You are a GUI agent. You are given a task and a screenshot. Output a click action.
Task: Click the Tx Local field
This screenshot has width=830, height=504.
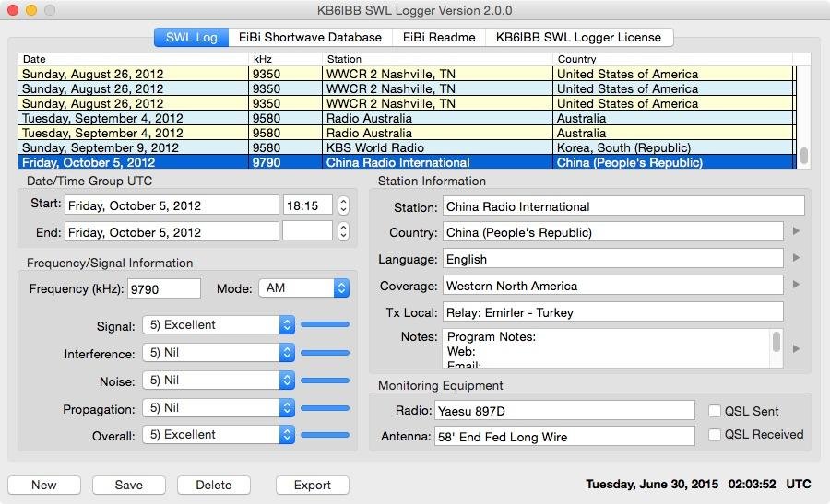point(613,312)
